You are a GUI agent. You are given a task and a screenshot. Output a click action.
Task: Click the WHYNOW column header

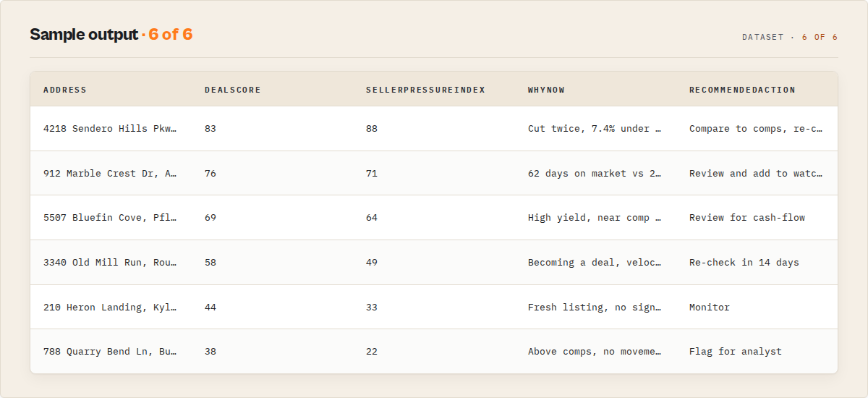[x=546, y=90]
